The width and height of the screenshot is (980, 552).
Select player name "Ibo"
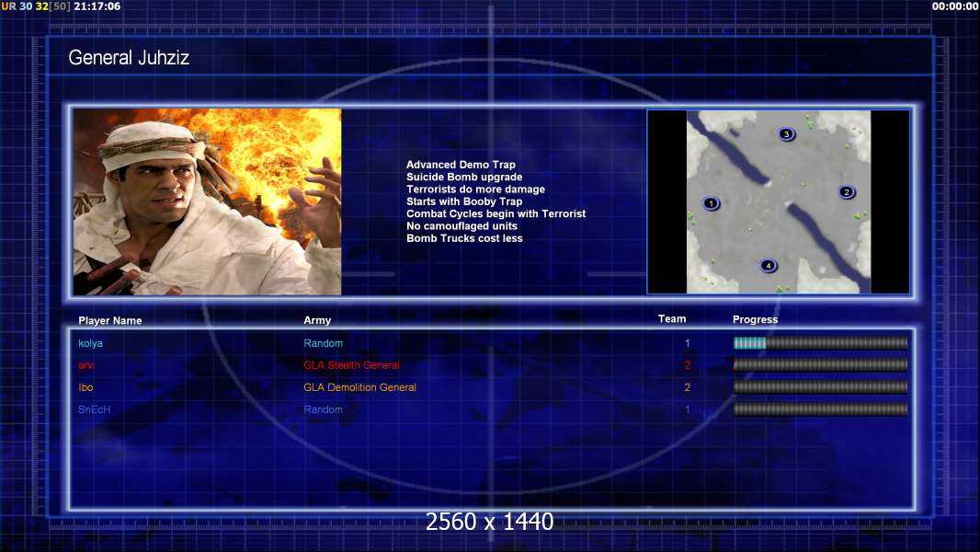coord(85,387)
